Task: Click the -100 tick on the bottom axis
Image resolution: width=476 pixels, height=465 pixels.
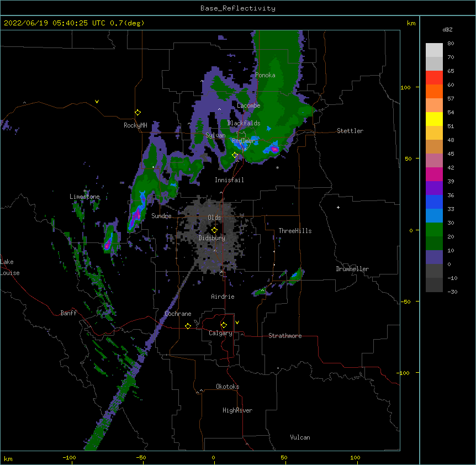Action: 69,457
